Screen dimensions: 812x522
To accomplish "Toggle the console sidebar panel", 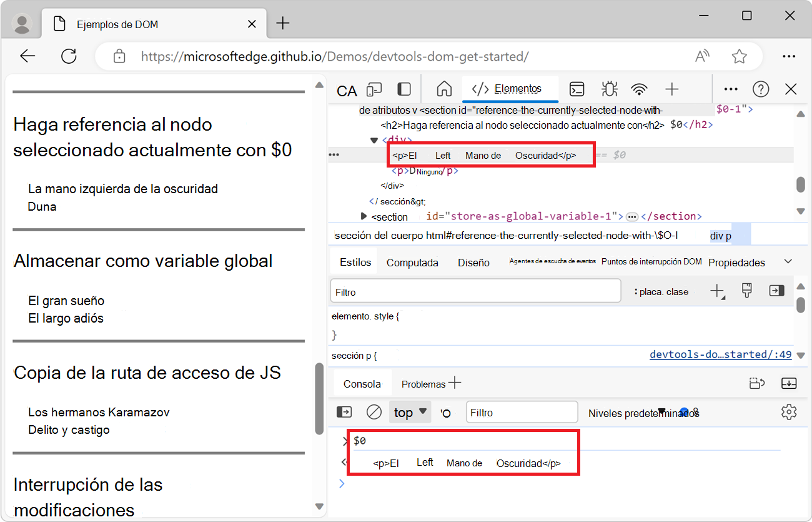I will click(344, 412).
